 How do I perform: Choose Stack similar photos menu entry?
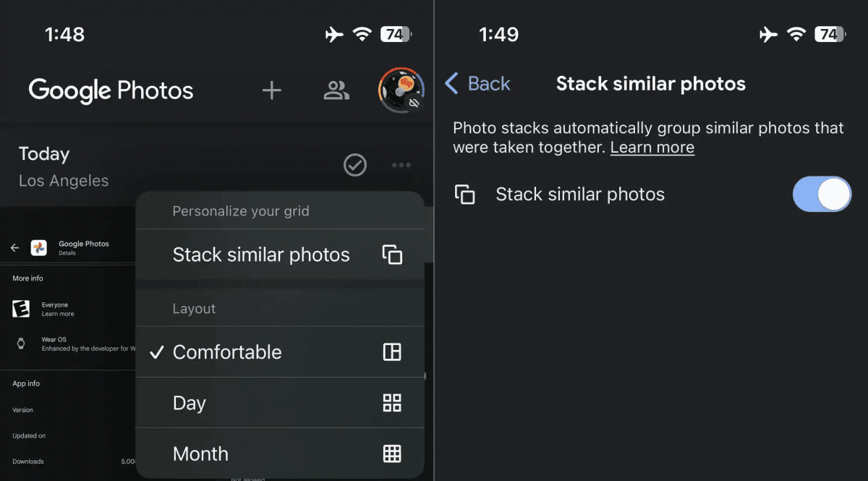pyautogui.click(x=261, y=255)
